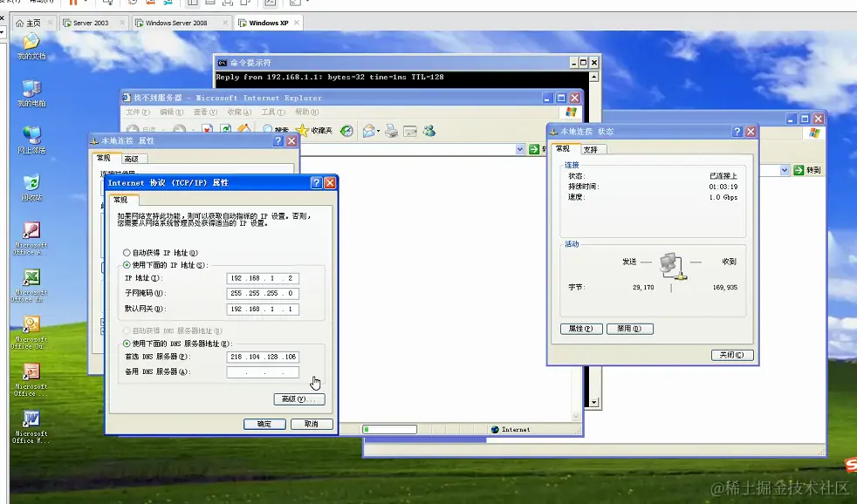
Task: Open the 编辑 menu in Internet Explorer
Action: [x=172, y=112]
